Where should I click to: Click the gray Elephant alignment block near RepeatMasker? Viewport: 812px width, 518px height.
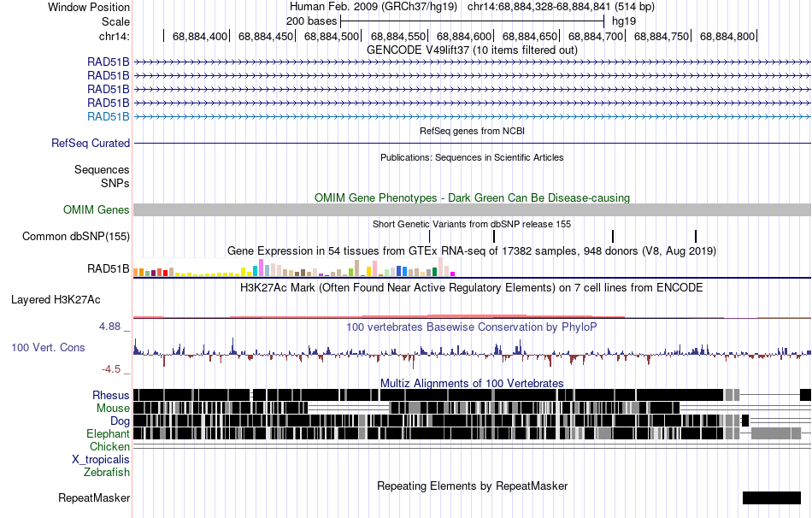[x=776, y=433]
